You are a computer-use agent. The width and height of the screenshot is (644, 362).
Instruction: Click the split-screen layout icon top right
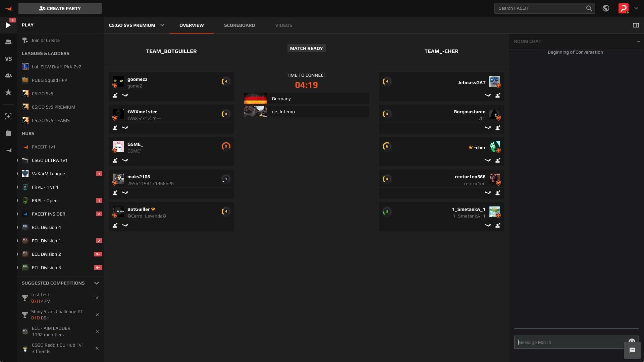(636, 25)
